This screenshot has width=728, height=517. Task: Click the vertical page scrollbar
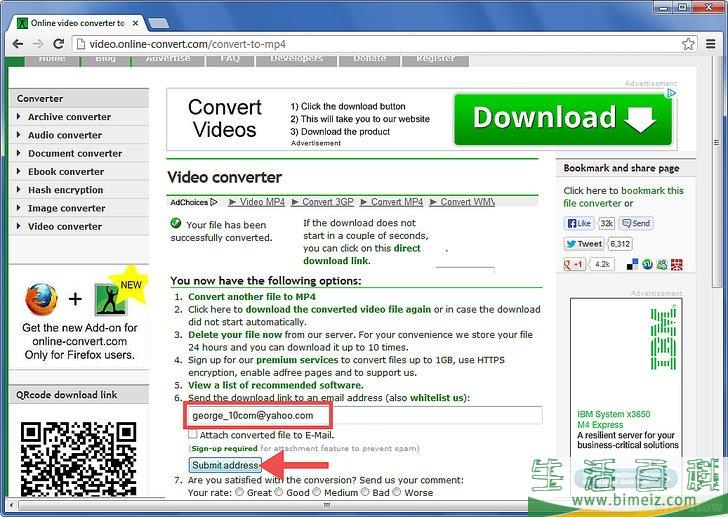[718, 172]
